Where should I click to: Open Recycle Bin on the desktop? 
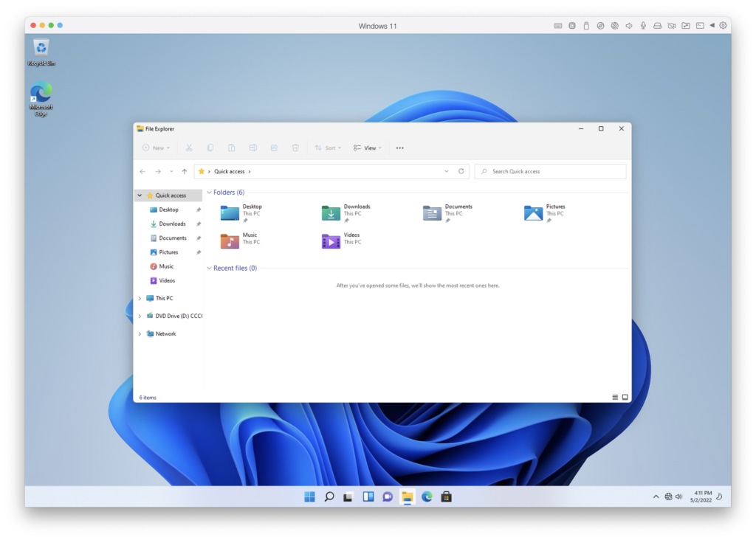coord(41,52)
